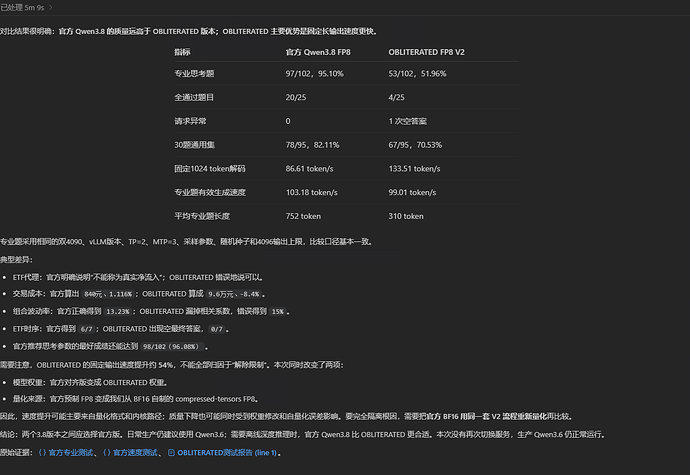Select the '97/102, 95.10%' cell
This screenshot has width=690, height=475.
315,74
